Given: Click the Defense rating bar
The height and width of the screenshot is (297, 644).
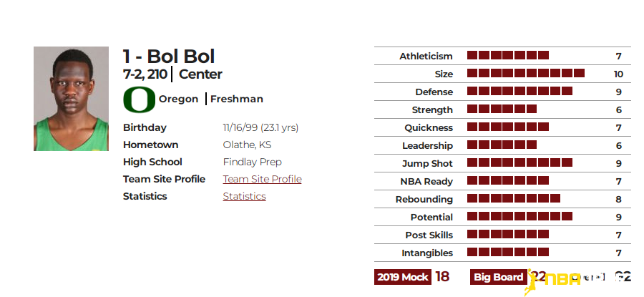Looking at the screenshot, I should (x=519, y=91).
